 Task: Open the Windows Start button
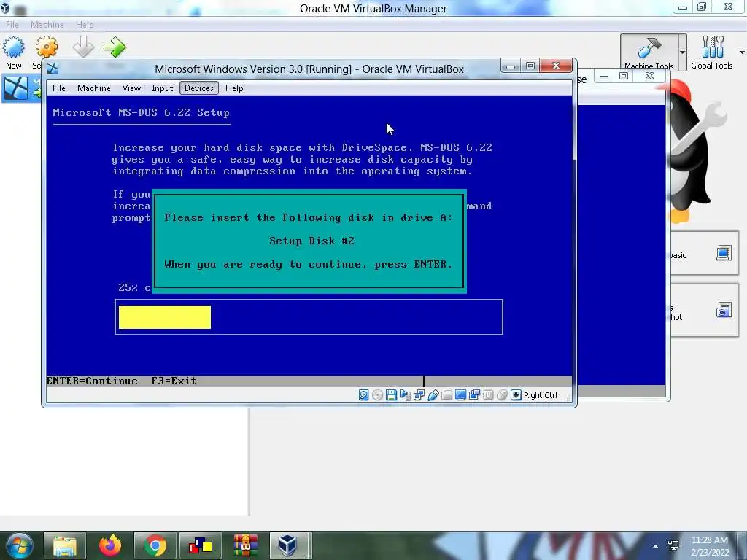click(19, 545)
